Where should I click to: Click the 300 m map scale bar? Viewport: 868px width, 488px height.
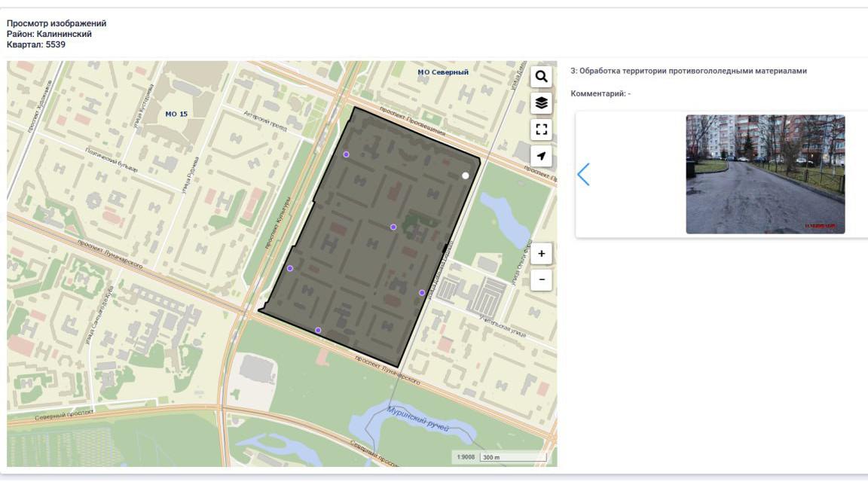(x=512, y=457)
